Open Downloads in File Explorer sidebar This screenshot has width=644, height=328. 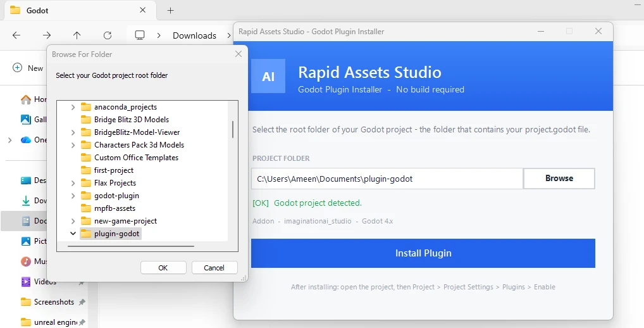coord(34,200)
